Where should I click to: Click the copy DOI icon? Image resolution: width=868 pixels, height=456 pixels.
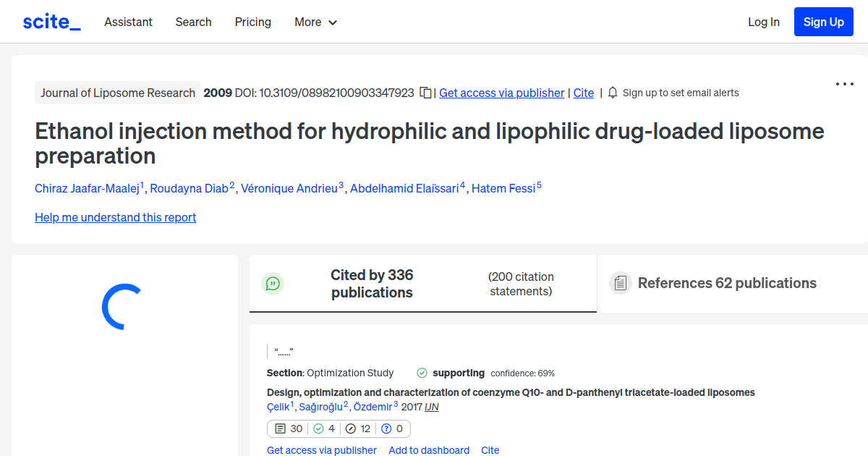coord(425,93)
